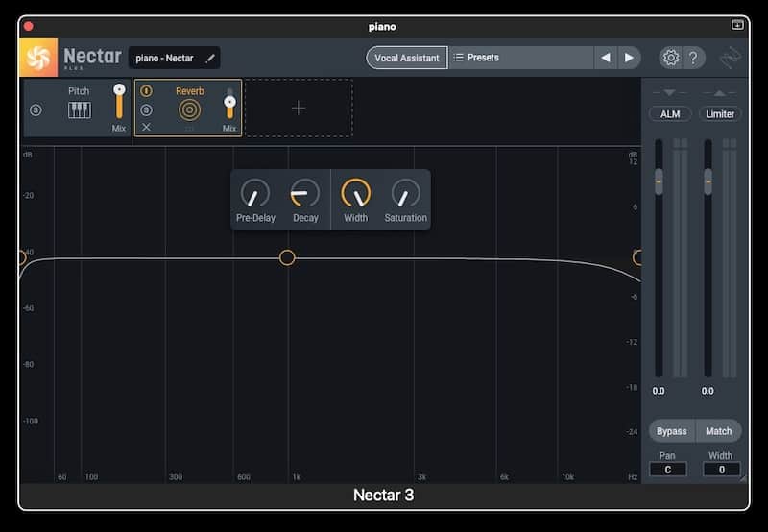The height and width of the screenshot is (532, 768).
Task: Click the preset name 'piano - Nectar'
Action: point(164,59)
